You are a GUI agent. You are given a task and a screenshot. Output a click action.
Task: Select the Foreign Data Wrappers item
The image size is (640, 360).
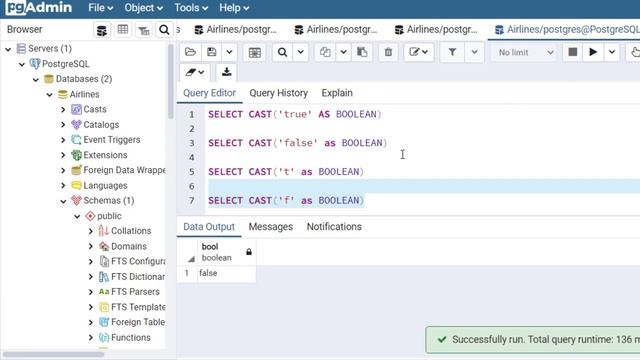[x=124, y=170]
